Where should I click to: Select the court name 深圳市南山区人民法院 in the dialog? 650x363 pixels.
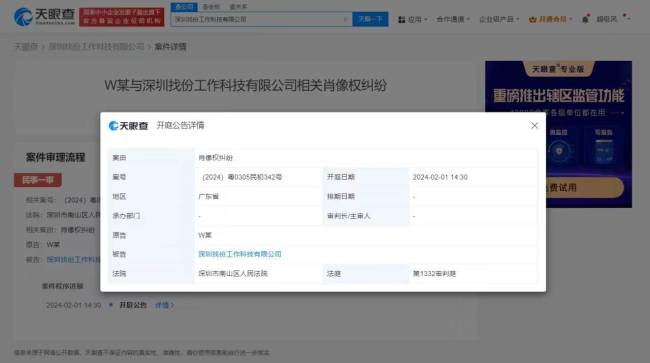[x=233, y=273]
